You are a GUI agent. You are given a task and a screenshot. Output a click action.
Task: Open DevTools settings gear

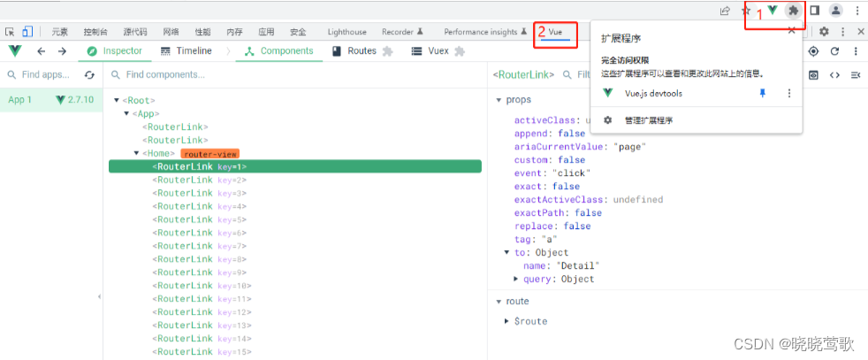(825, 32)
